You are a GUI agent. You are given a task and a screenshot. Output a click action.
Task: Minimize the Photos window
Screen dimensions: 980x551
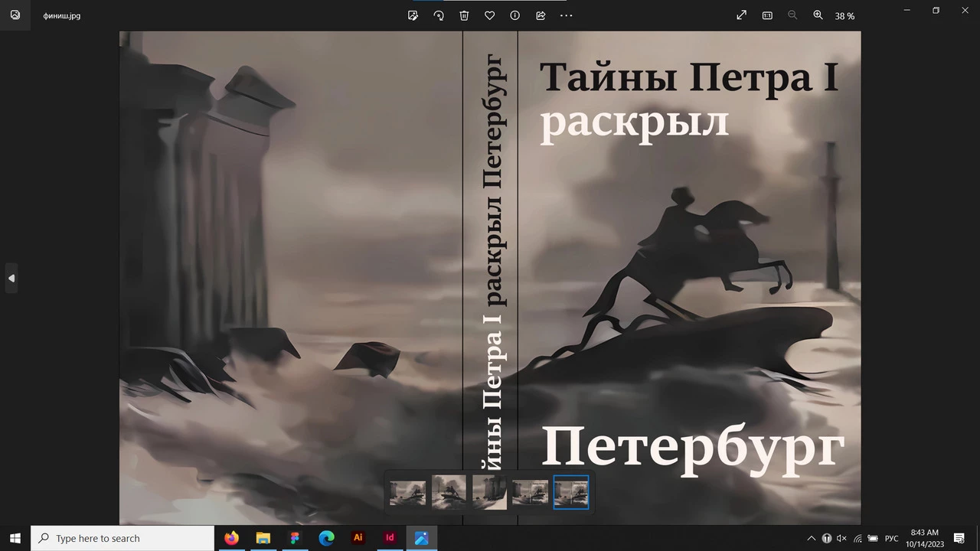click(907, 10)
